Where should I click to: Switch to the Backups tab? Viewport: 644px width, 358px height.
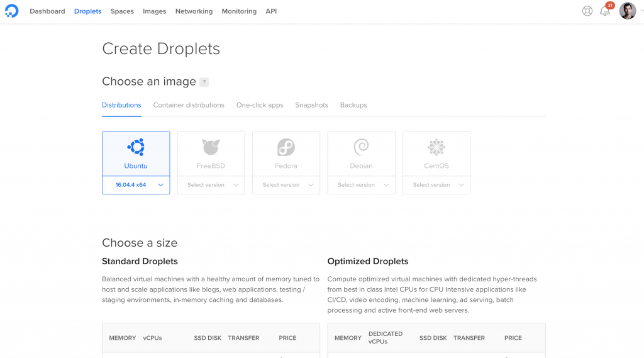pos(353,105)
